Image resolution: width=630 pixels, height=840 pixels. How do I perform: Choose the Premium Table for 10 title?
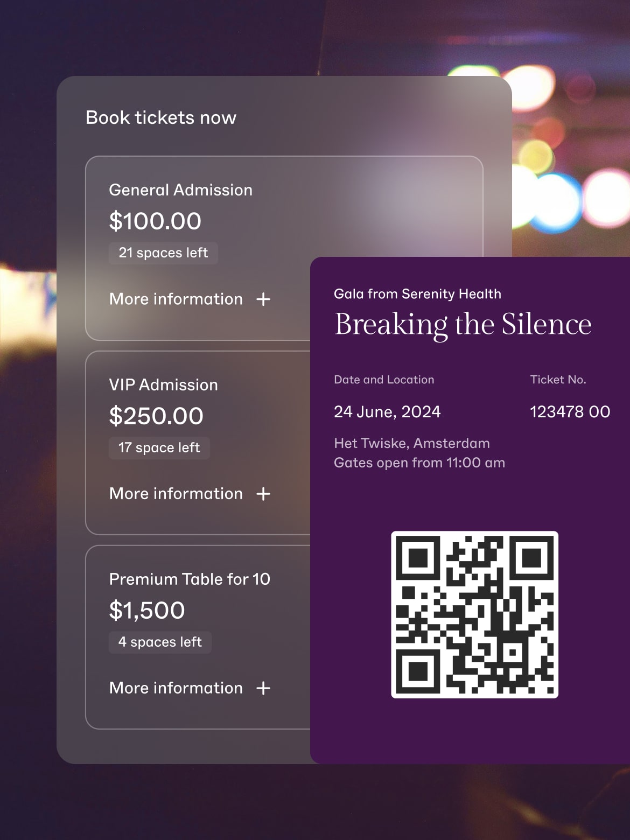[190, 579]
